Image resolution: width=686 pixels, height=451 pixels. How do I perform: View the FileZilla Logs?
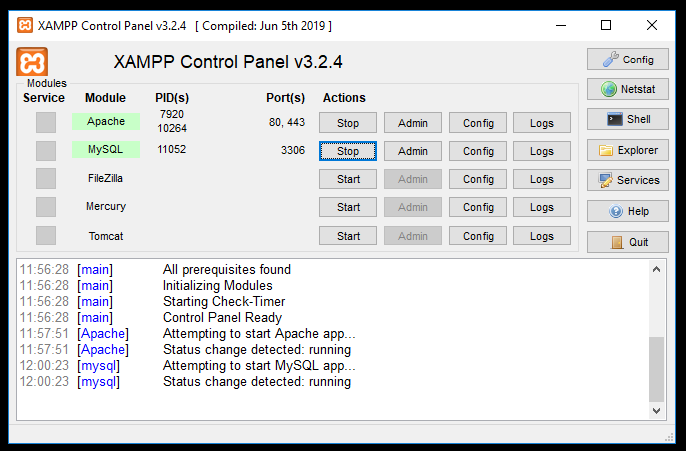tap(542, 179)
